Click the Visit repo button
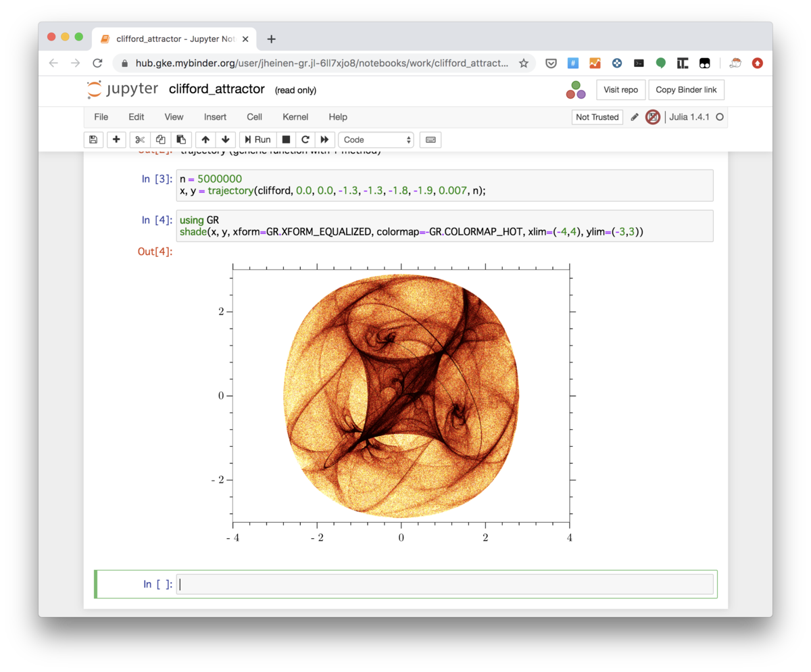Viewport: 811px width, 672px height. click(620, 90)
